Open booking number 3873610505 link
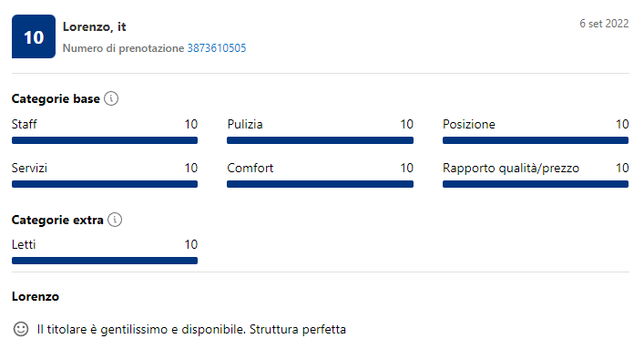The width and height of the screenshot is (644, 349). point(217,48)
